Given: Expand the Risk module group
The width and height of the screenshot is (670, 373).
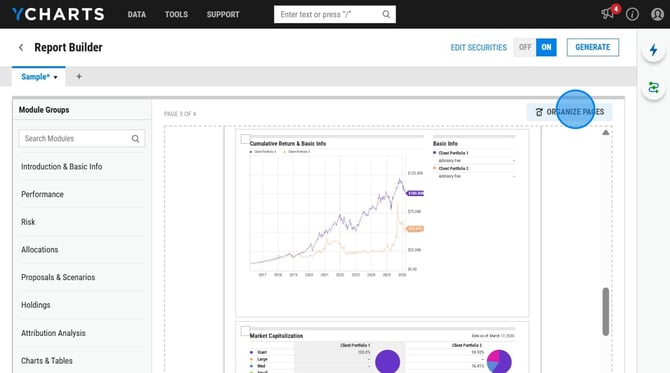Looking at the screenshot, I should coord(81,222).
